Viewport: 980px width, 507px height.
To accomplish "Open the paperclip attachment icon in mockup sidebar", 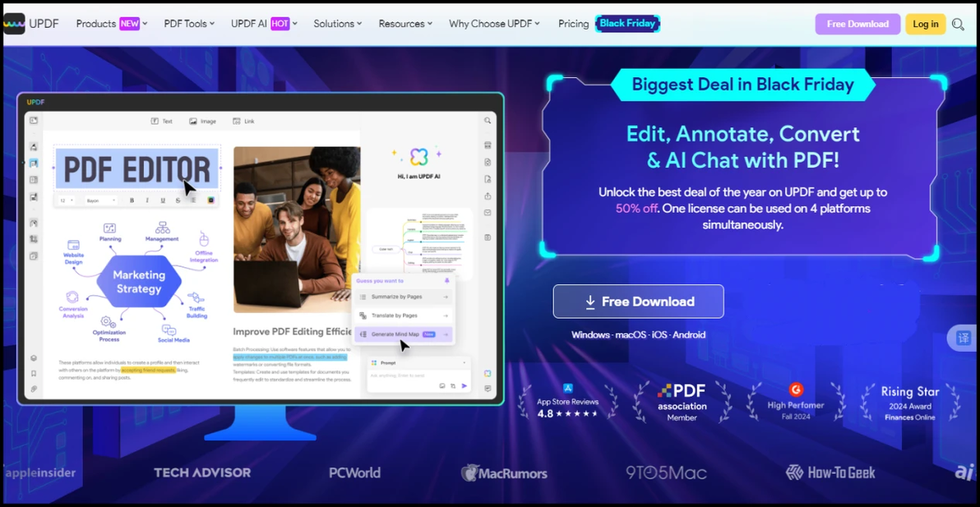I will pos(34,389).
